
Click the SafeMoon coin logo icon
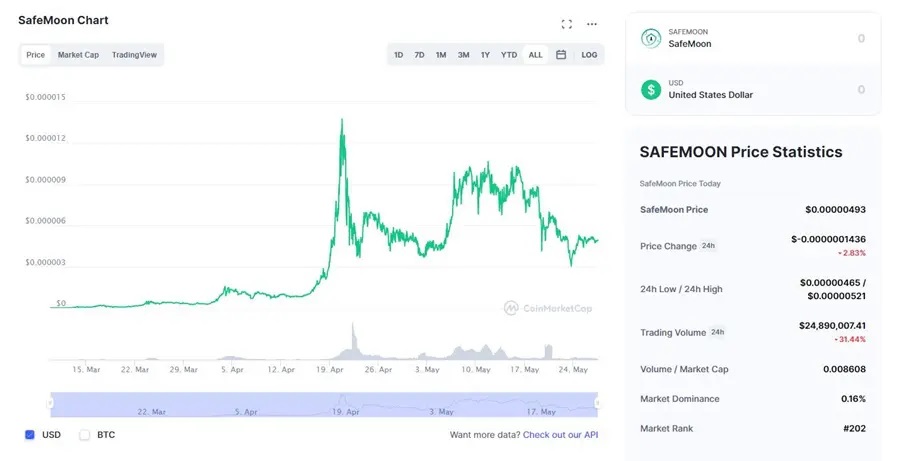(651, 38)
